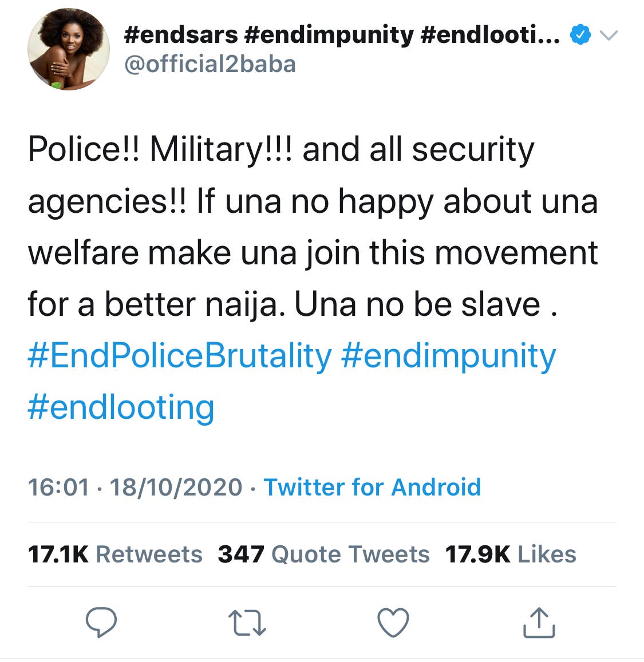Click the opening line 'Police!! Military!!!'
644x662 pixels.
pos(160,150)
